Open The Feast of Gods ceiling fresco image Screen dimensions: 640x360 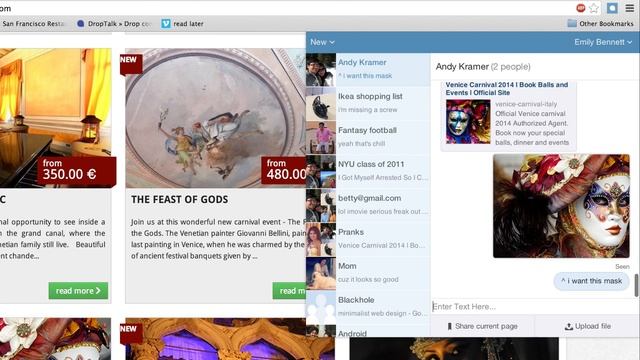pyautogui.click(x=216, y=118)
